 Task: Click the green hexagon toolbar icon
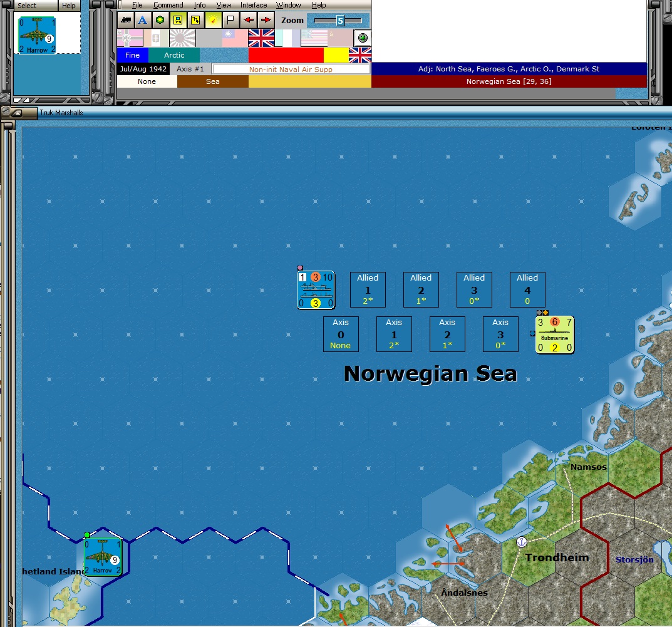click(x=160, y=20)
